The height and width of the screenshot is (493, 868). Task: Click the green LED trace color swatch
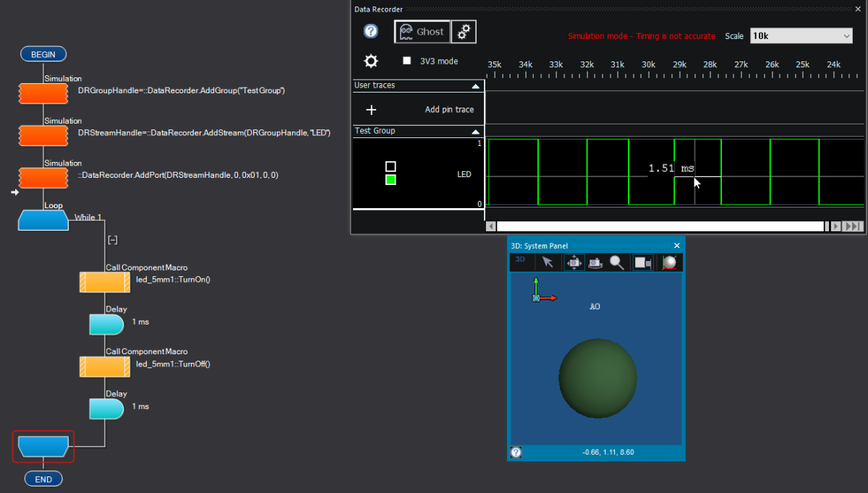[x=391, y=180]
